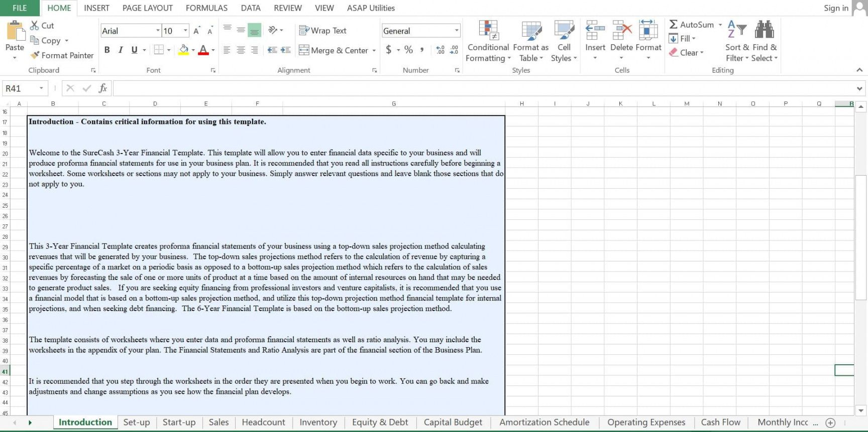Open Font dialog launcher
The image size is (868, 432).
point(213,70)
